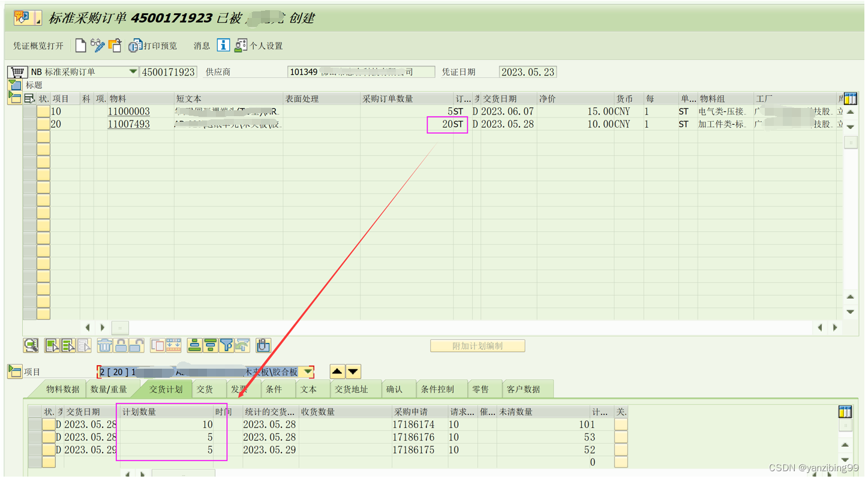Click the create new document icon
Image resolution: width=868 pixels, height=479 pixels.
tap(81, 45)
